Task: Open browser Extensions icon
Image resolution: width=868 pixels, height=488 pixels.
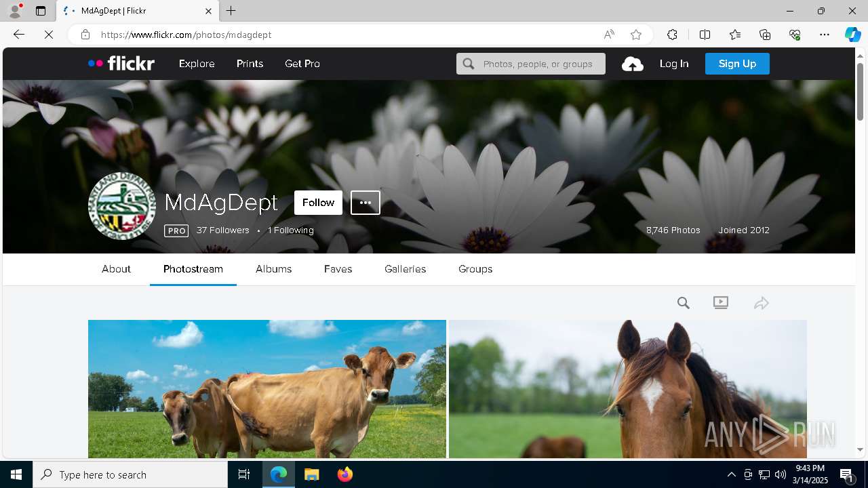Action: tap(672, 35)
